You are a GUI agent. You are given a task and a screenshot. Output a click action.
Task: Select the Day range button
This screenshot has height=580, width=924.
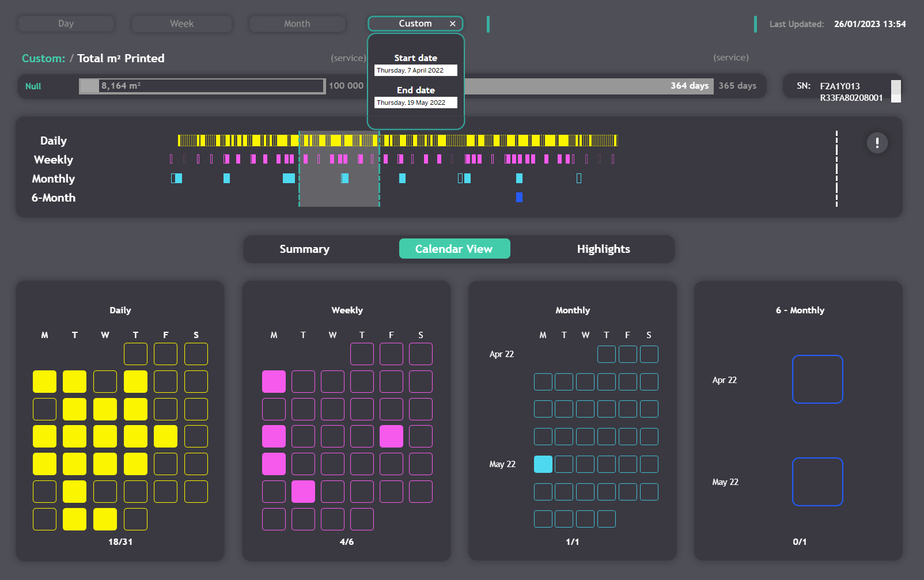point(66,24)
